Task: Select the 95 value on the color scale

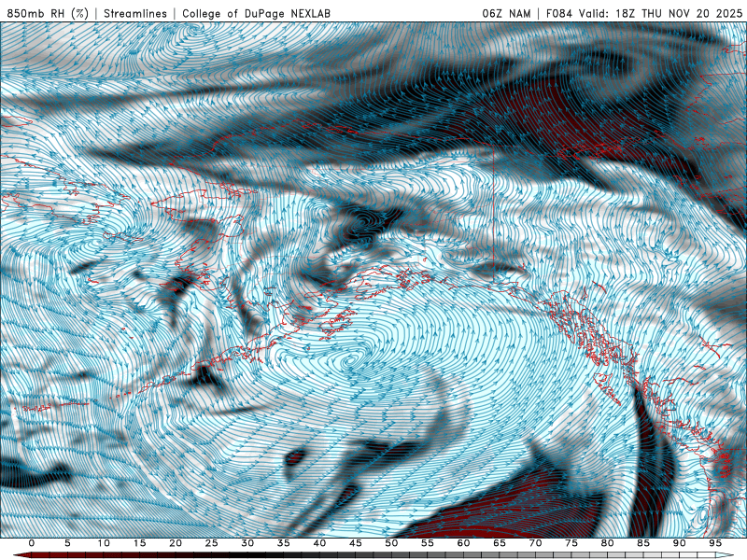Action: tap(715, 543)
